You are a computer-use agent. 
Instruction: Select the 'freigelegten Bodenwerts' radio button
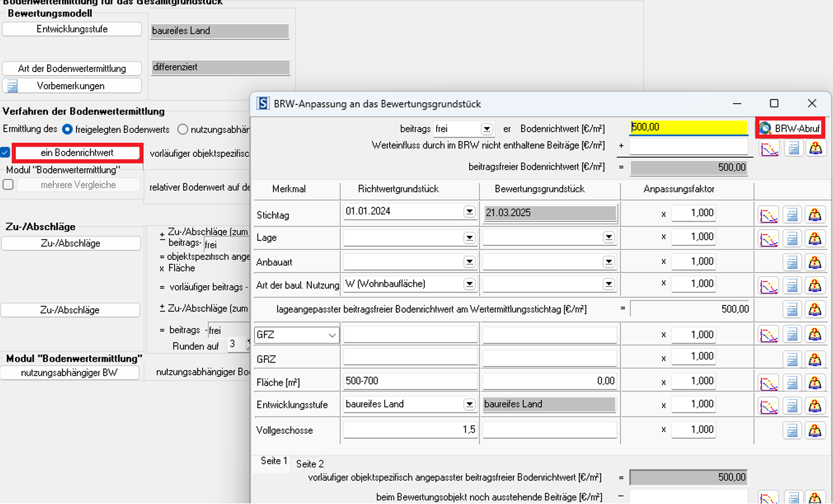tap(68, 129)
